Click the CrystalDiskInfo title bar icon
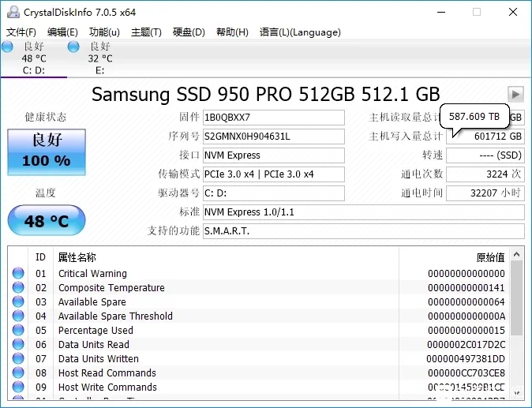This screenshot has height=408, width=532. [x=13, y=12]
